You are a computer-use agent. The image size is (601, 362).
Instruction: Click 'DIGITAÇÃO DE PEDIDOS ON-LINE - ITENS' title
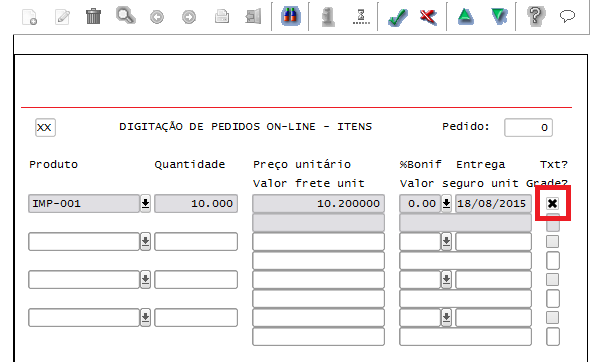[245, 127]
